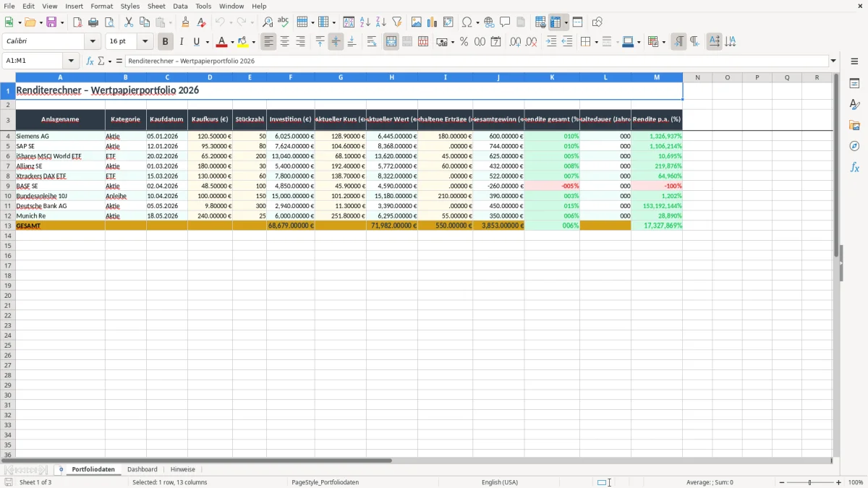Viewport: 868px width, 488px height.
Task: Split window icon
Action: [x=578, y=22]
